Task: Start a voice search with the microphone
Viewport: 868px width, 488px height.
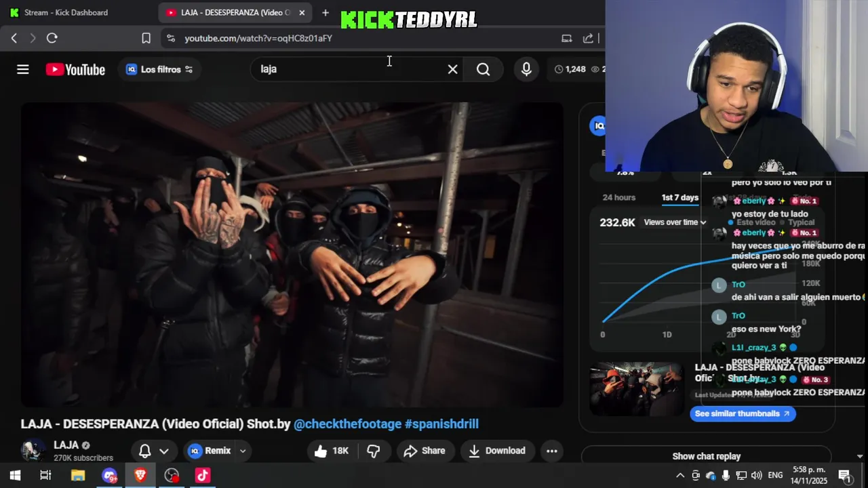Action: click(526, 69)
